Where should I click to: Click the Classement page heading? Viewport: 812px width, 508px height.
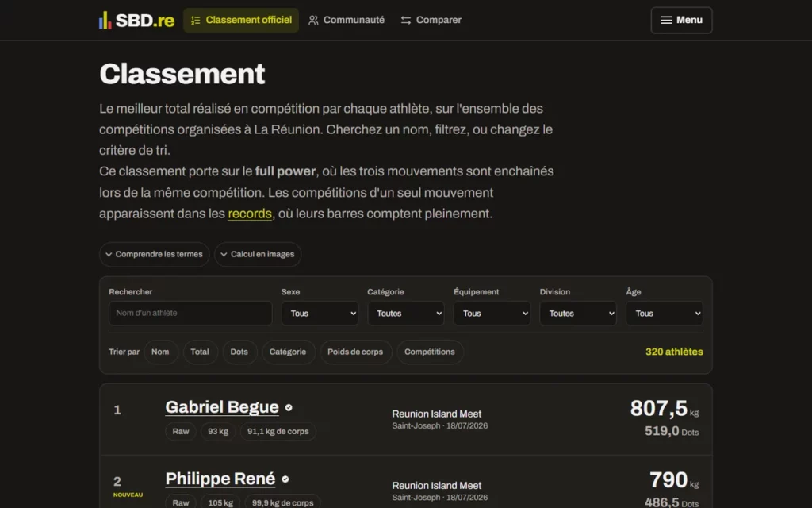pos(182,74)
